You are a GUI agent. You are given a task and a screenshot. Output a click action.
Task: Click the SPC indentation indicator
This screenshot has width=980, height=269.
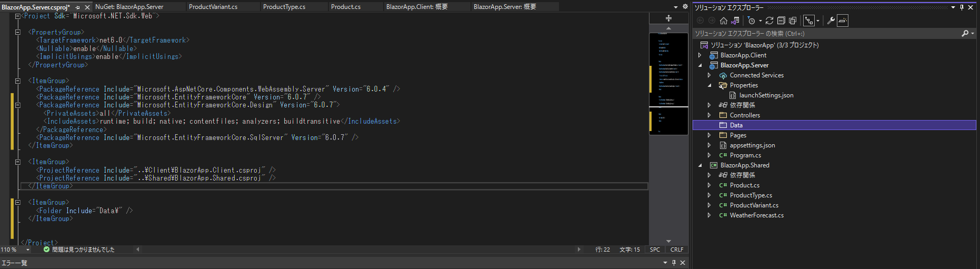click(655, 250)
